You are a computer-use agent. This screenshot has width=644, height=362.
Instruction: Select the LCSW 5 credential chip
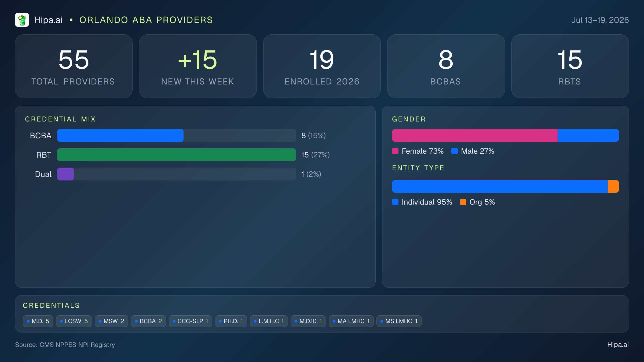(x=74, y=321)
